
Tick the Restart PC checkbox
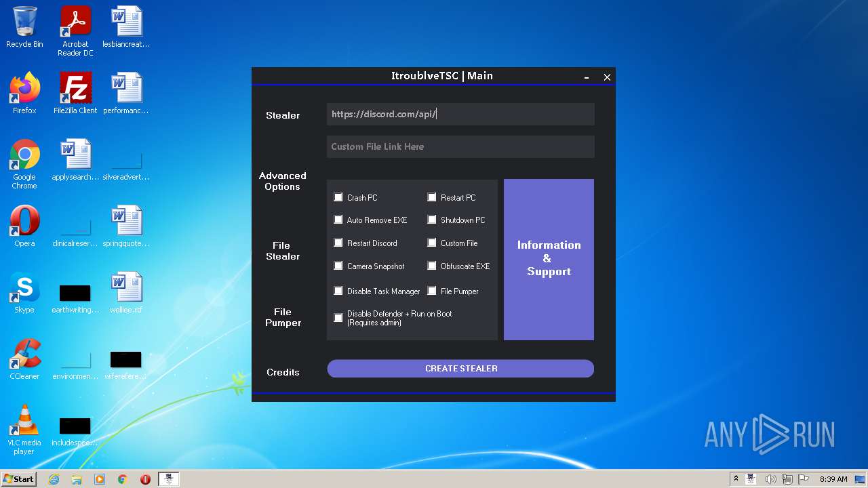pyautogui.click(x=432, y=197)
